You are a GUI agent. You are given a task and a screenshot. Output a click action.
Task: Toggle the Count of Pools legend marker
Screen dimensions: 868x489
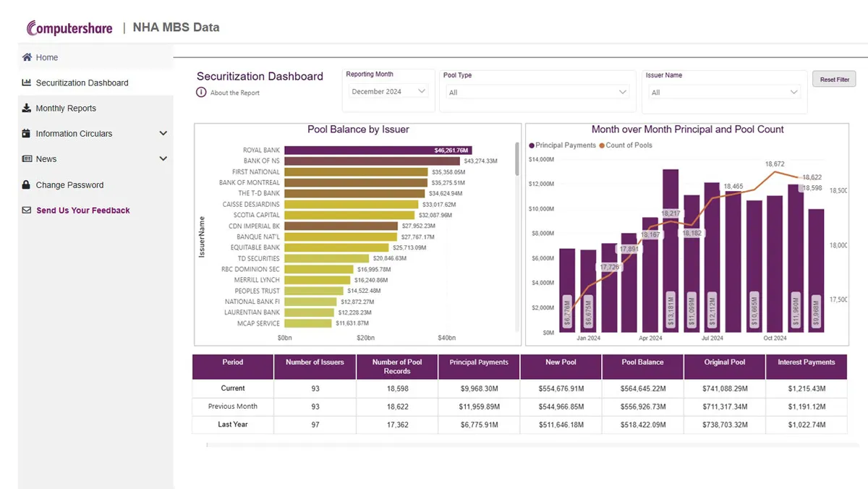(602, 145)
